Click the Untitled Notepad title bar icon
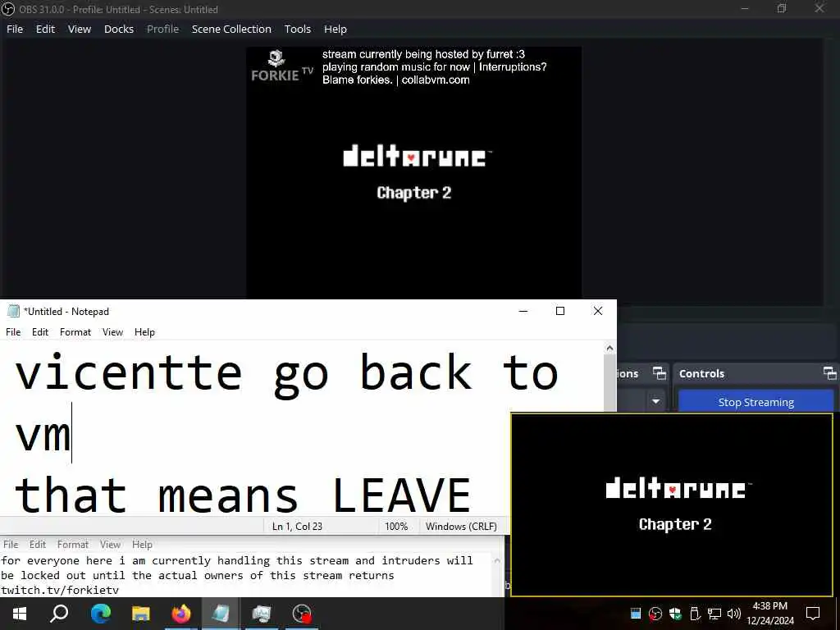The image size is (840, 630). click(13, 311)
